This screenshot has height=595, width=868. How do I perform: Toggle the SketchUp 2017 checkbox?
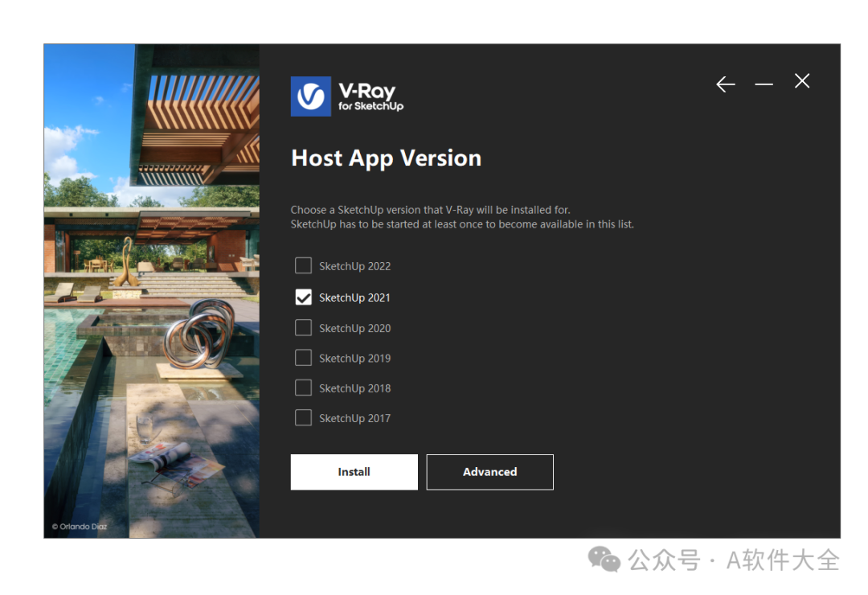tap(303, 418)
